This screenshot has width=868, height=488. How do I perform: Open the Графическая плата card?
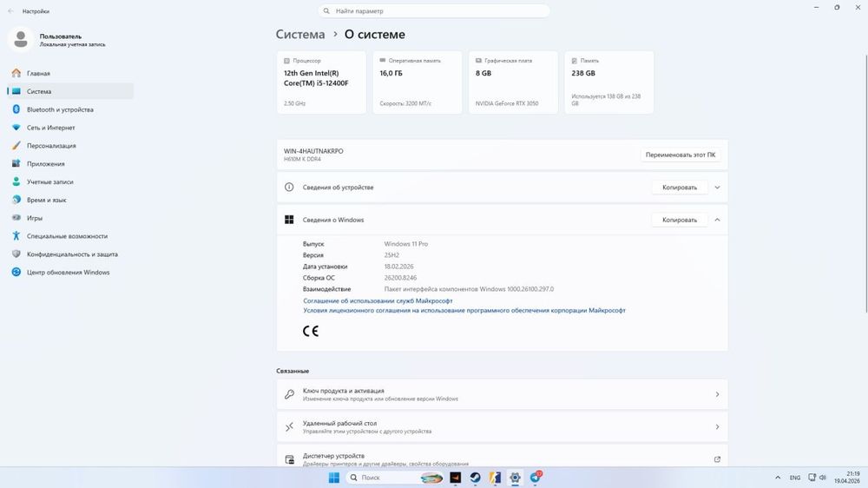pos(513,82)
